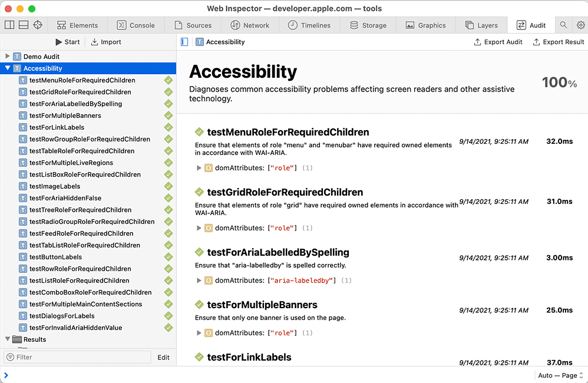
Task: Switch to the Storage tab
Action: pos(368,25)
